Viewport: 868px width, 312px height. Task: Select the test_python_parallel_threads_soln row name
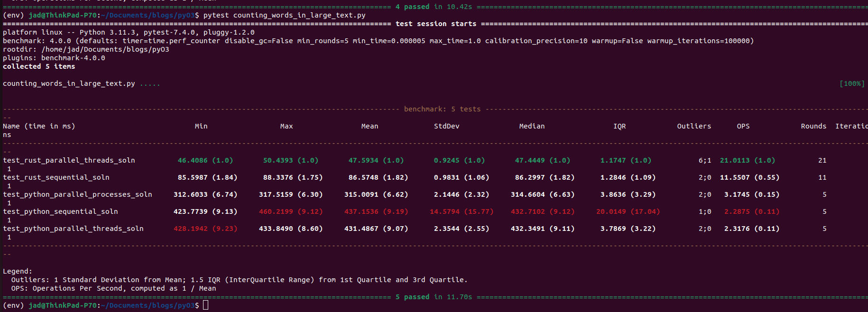(73, 229)
